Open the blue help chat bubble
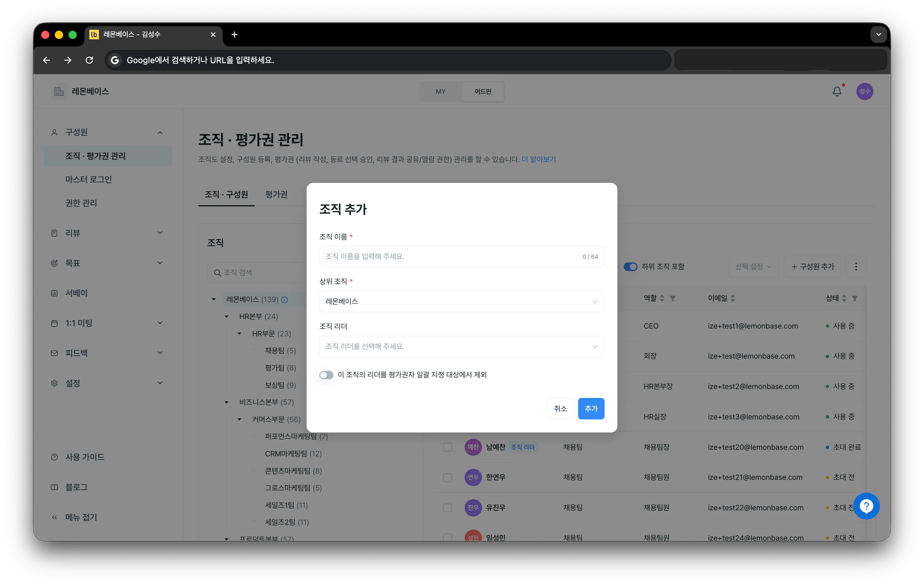The height and width of the screenshot is (585, 924). [x=867, y=506]
